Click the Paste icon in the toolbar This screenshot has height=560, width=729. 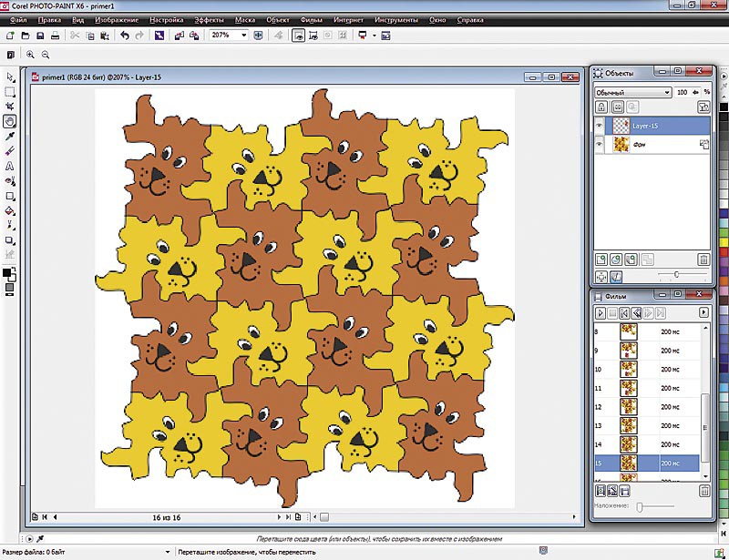pyautogui.click(x=105, y=36)
